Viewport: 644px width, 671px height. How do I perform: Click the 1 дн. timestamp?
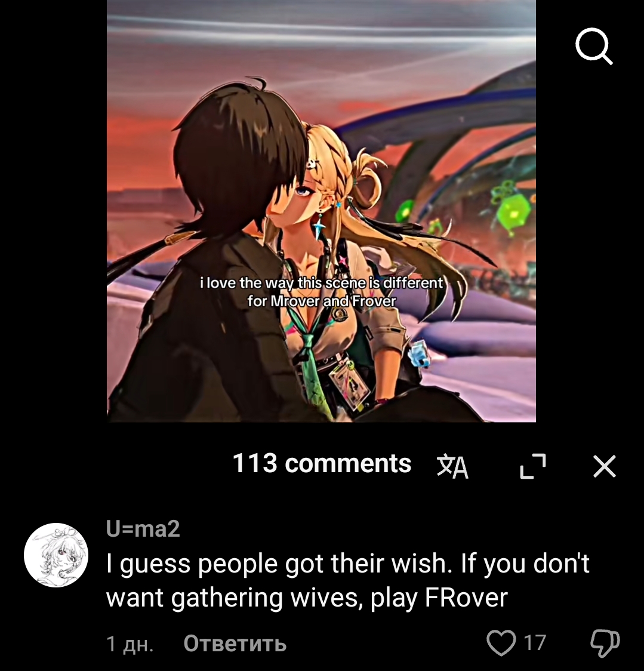pyautogui.click(x=130, y=644)
